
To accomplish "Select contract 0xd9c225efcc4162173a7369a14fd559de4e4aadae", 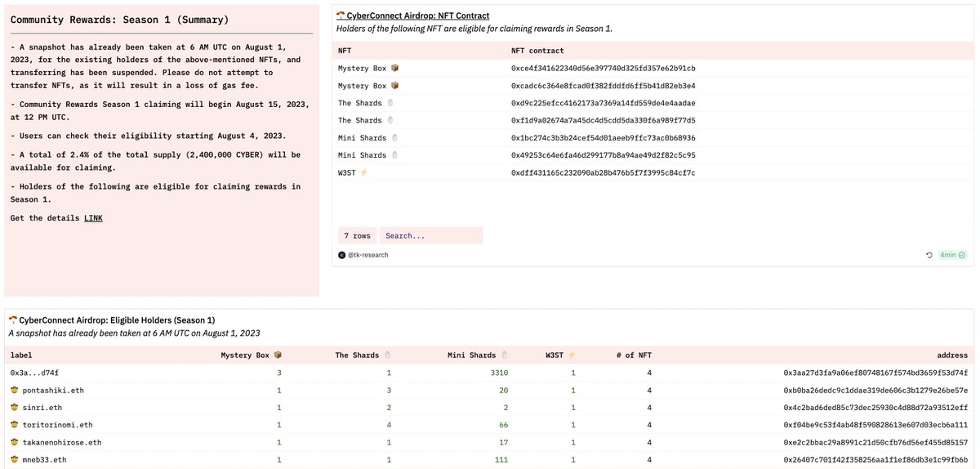I will 603,103.
